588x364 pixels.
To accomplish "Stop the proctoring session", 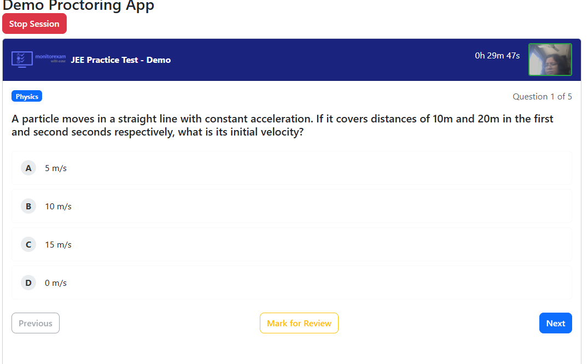I will 34,24.
